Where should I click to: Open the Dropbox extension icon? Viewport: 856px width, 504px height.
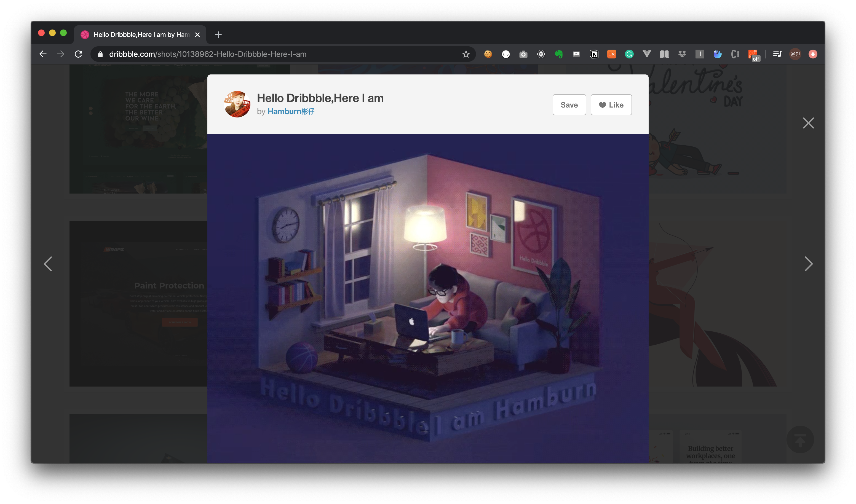tap(682, 54)
